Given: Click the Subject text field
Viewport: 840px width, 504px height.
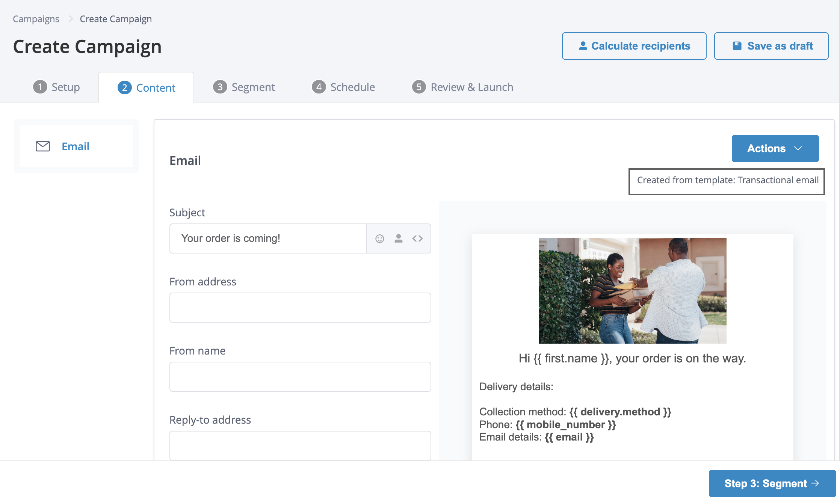Looking at the screenshot, I should [x=268, y=238].
